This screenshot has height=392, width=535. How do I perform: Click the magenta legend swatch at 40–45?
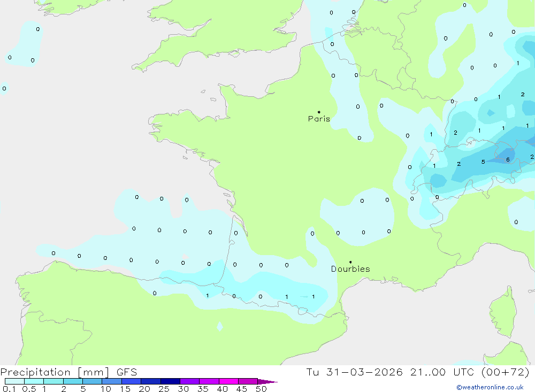228,381
